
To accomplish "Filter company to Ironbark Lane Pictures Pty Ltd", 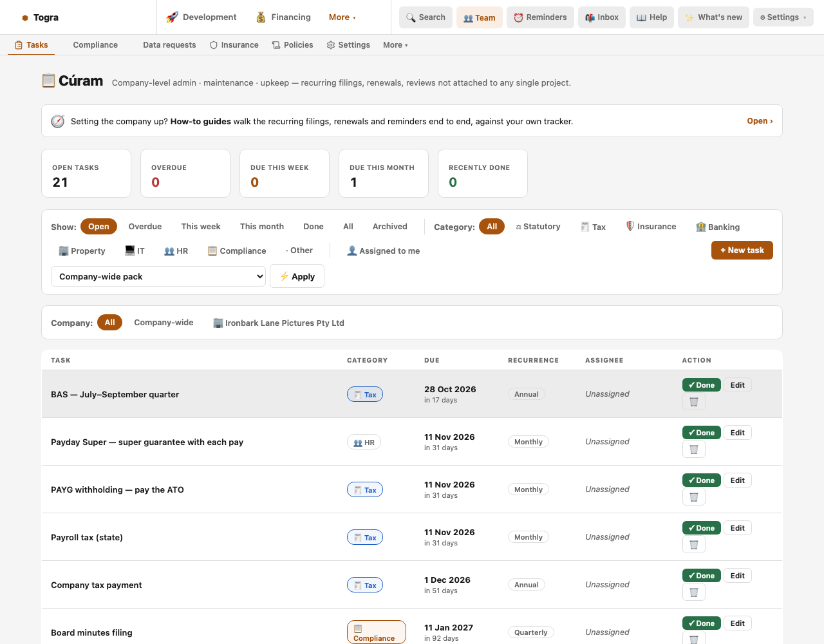I will click(279, 323).
